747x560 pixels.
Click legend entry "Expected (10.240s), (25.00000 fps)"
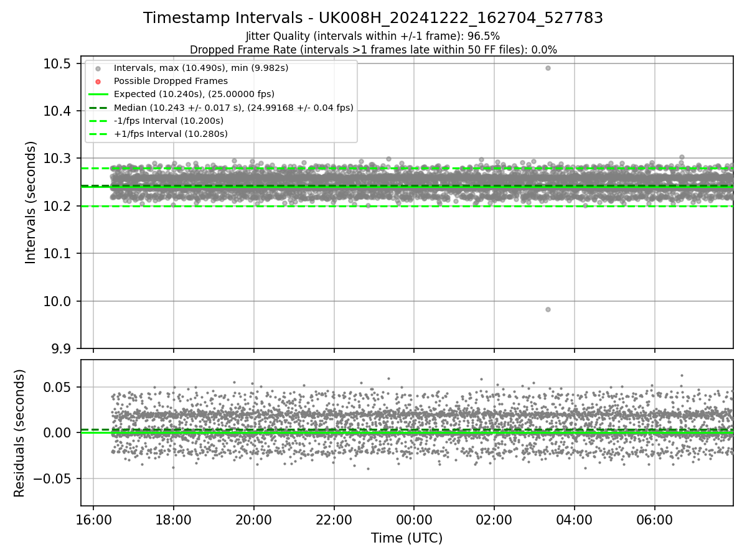(x=194, y=94)
